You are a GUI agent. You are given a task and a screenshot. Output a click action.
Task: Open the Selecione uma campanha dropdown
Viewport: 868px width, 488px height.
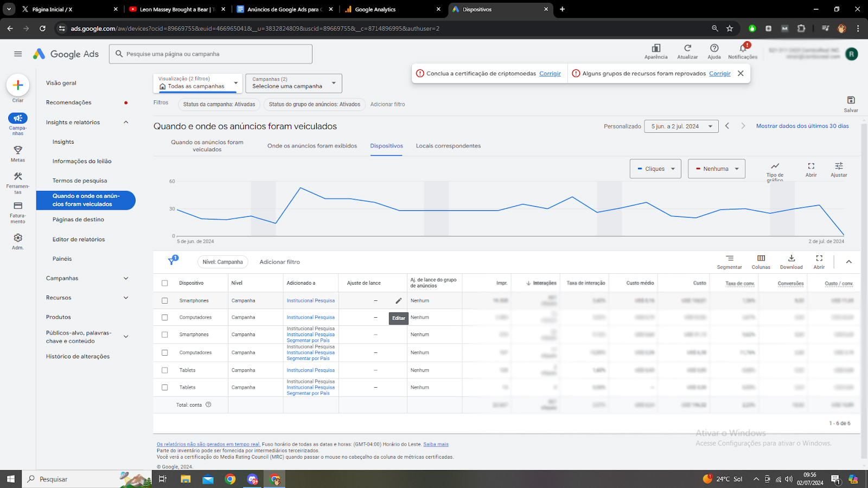coord(293,83)
